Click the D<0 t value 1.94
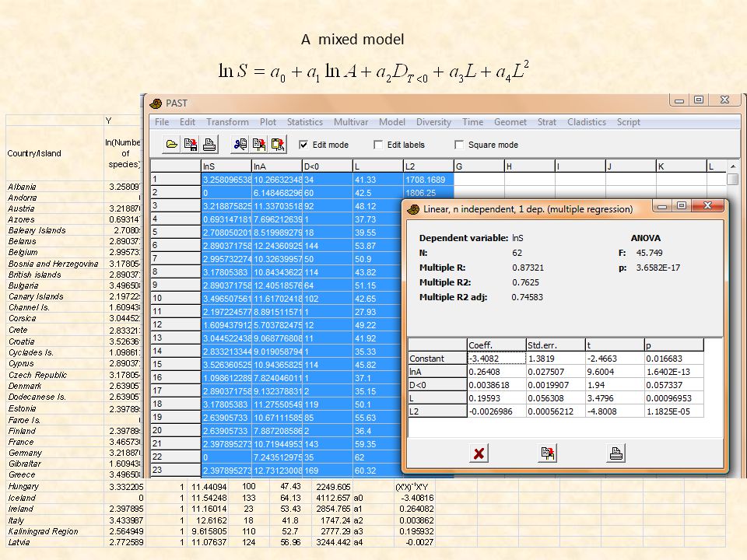Image resolution: width=747 pixels, height=560 pixels. coord(615,385)
